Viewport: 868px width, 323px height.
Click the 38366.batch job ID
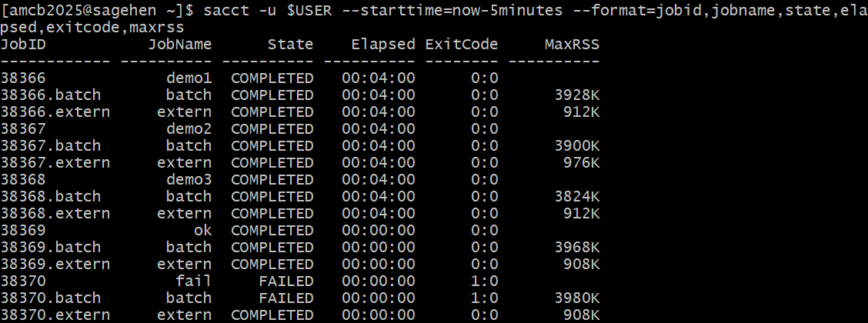(50, 95)
